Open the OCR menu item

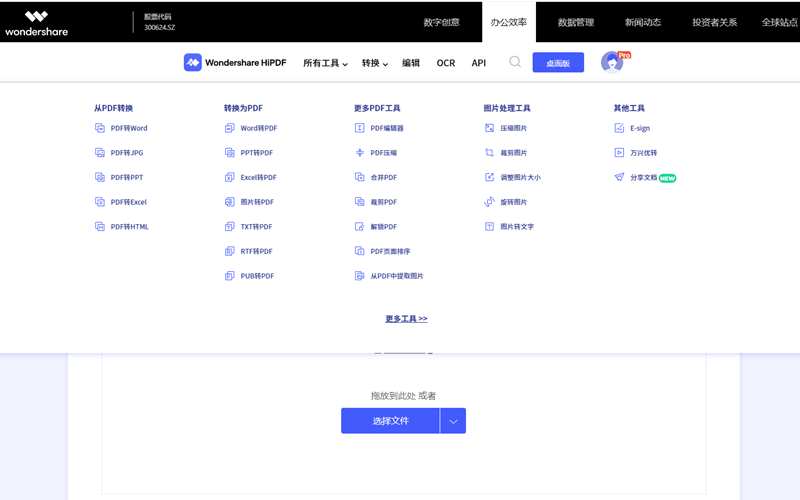[x=446, y=63]
